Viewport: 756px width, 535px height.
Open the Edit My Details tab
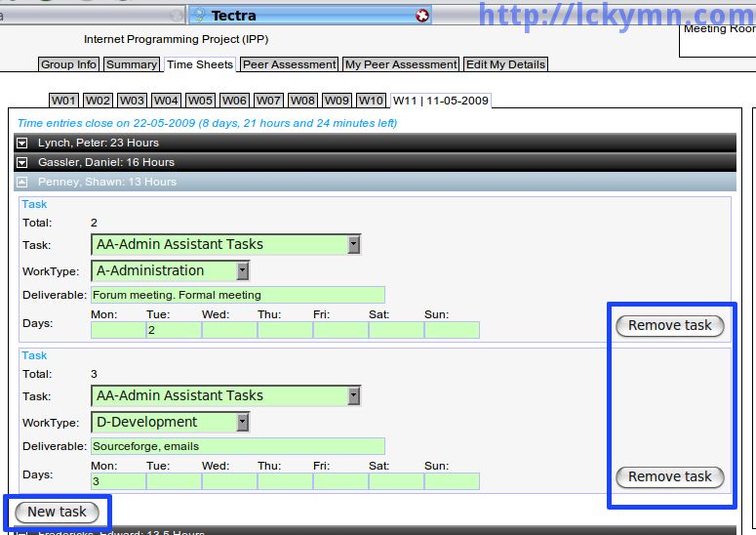[505, 64]
